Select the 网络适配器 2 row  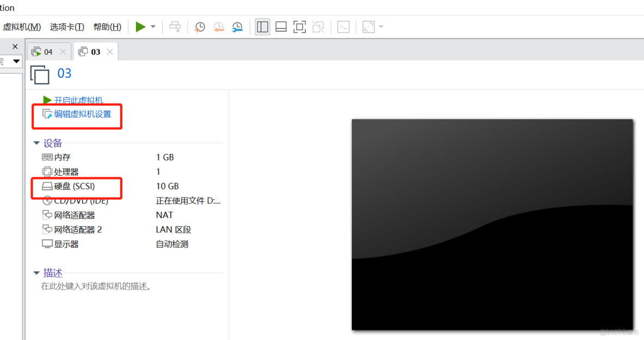click(132, 230)
